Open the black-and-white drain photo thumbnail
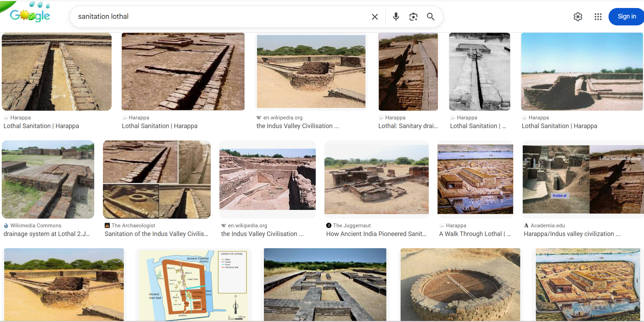The height and width of the screenshot is (322, 644). click(x=480, y=72)
